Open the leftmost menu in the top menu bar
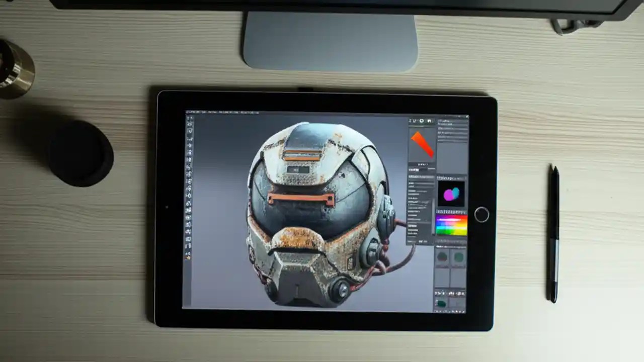Viewport: 644px width, 362px height. (x=188, y=112)
